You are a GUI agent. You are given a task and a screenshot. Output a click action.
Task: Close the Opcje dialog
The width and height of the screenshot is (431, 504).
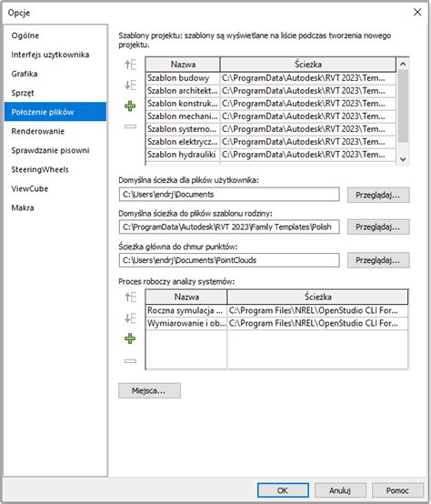417,12
